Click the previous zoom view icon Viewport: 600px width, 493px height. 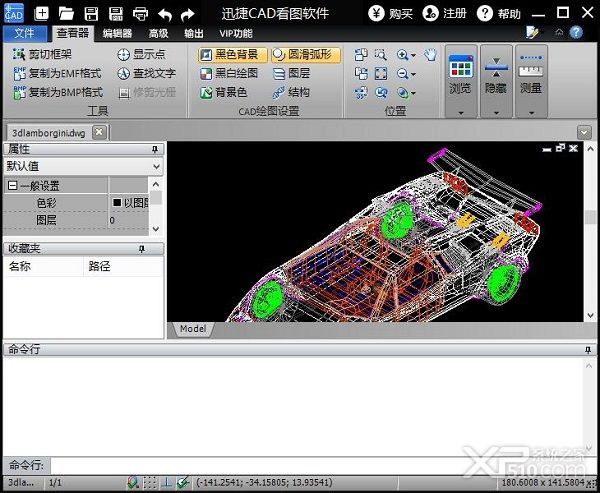[381, 93]
